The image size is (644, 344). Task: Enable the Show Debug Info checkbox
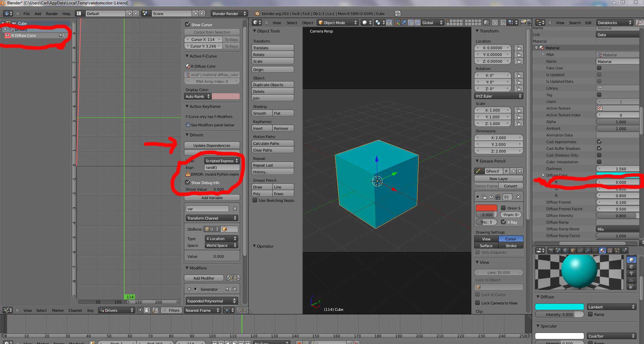point(188,182)
